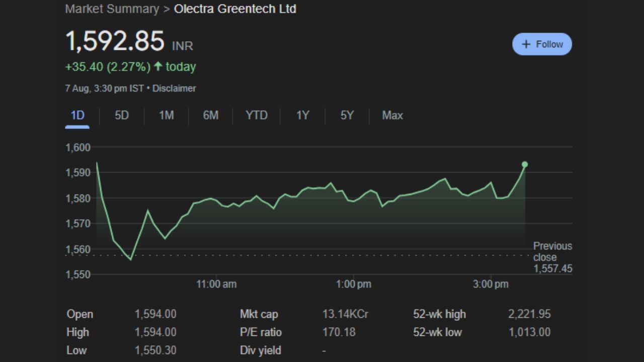Viewport: 644px width, 362px height.
Task: Click the 1,580 y-axis label
Action: [77, 198]
